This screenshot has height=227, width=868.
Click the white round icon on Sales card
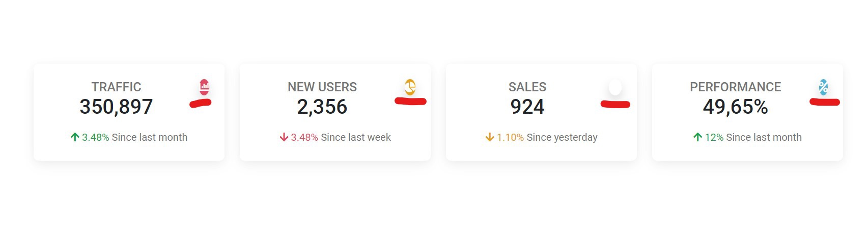(615, 87)
